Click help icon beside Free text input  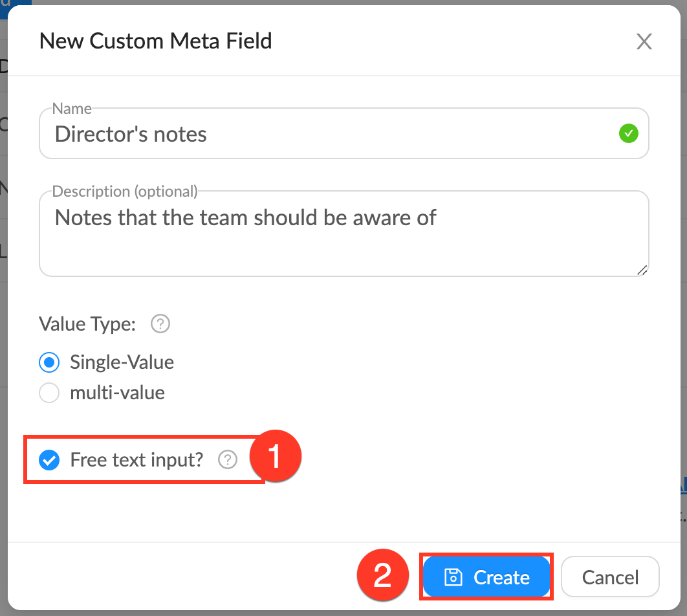pos(228,460)
